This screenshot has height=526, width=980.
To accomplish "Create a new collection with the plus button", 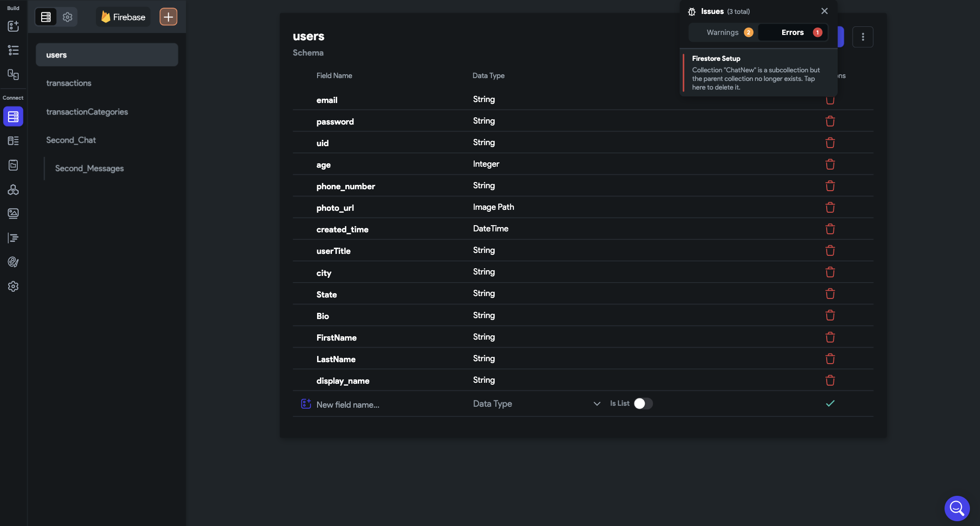I will point(168,17).
